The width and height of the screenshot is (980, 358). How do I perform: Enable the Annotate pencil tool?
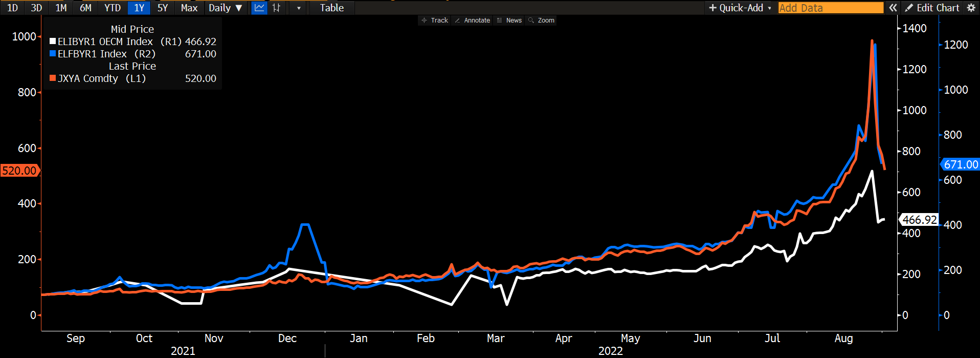click(472, 20)
